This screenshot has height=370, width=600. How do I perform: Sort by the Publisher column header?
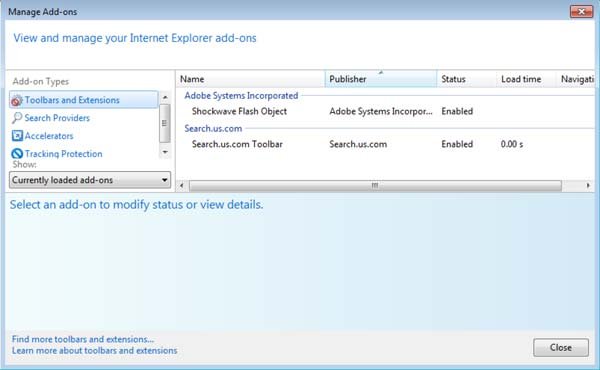pyautogui.click(x=381, y=79)
